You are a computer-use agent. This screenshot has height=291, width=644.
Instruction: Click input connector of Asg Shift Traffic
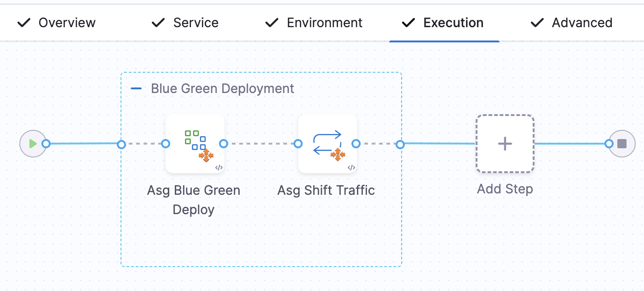click(298, 144)
